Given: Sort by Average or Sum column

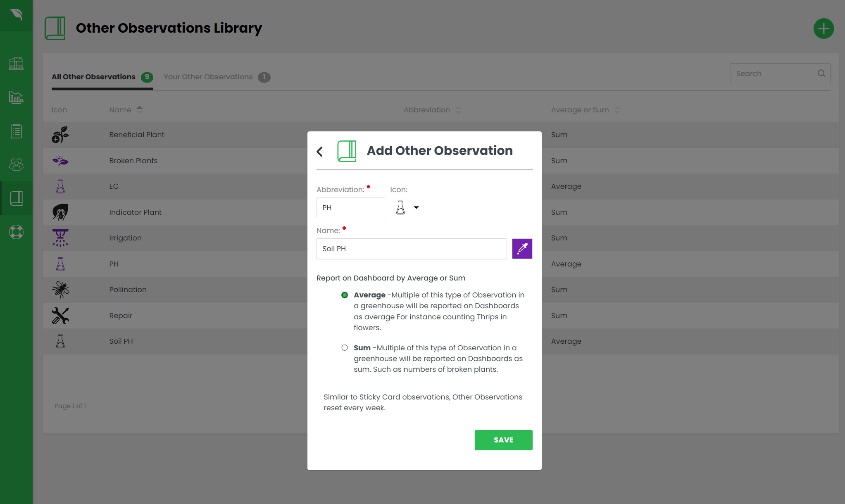Looking at the screenshot, I should [617, 110].
